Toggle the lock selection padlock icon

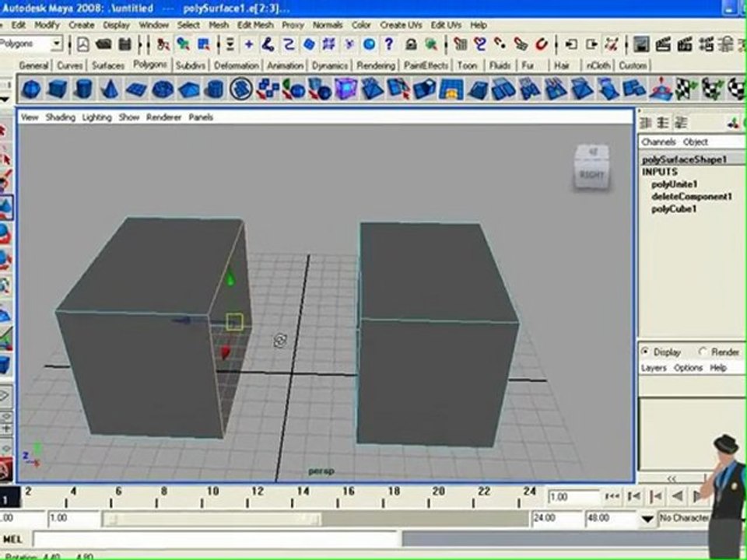[411, 44]
